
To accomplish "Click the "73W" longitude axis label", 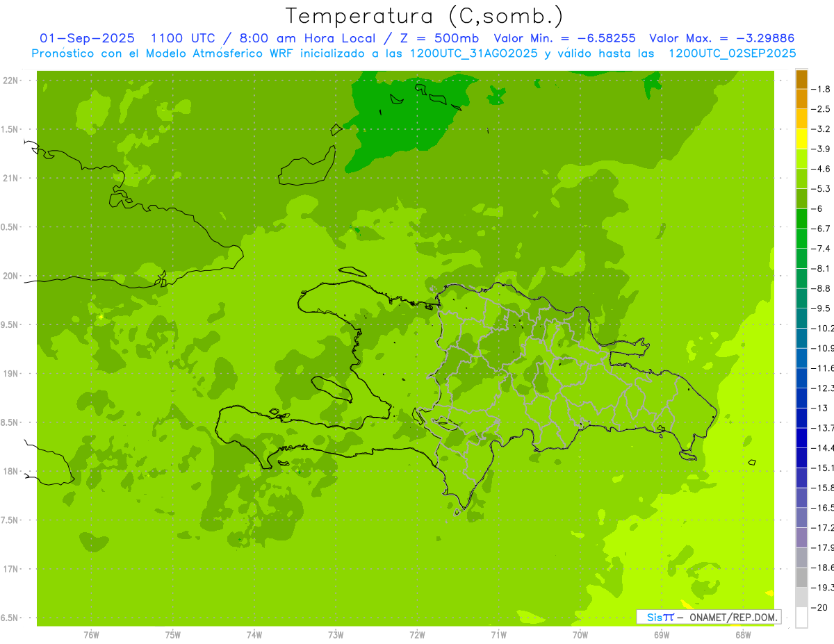I will click(336, 635).
